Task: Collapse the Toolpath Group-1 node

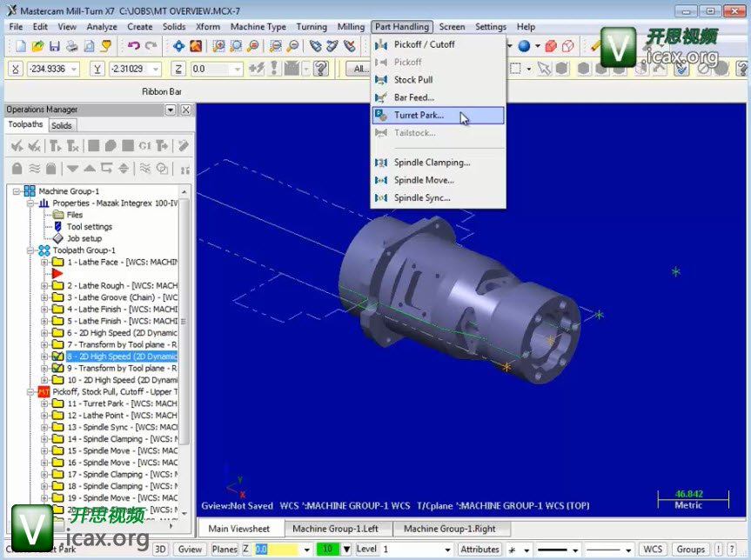Action: [31, 250]
